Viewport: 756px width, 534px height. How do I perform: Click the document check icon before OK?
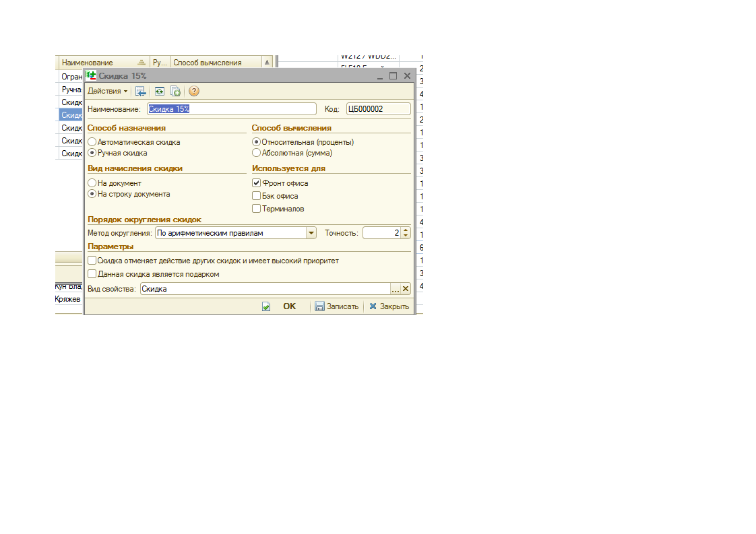[x=266, y=306]
